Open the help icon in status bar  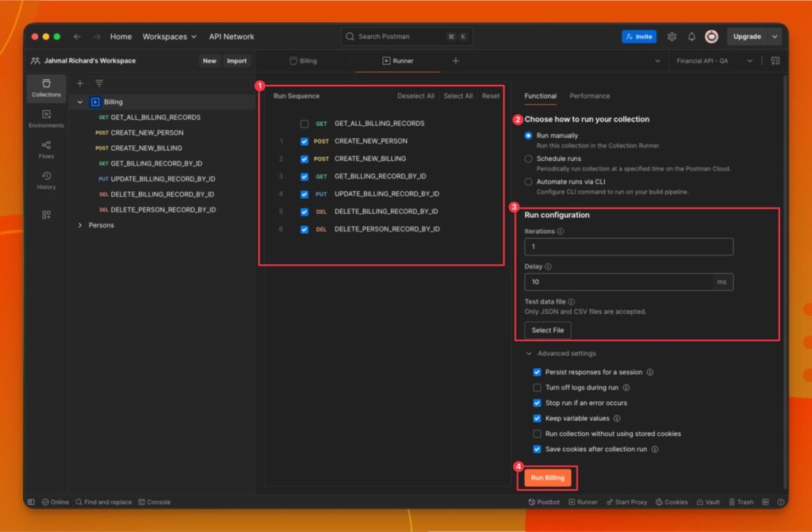(780, 503)
